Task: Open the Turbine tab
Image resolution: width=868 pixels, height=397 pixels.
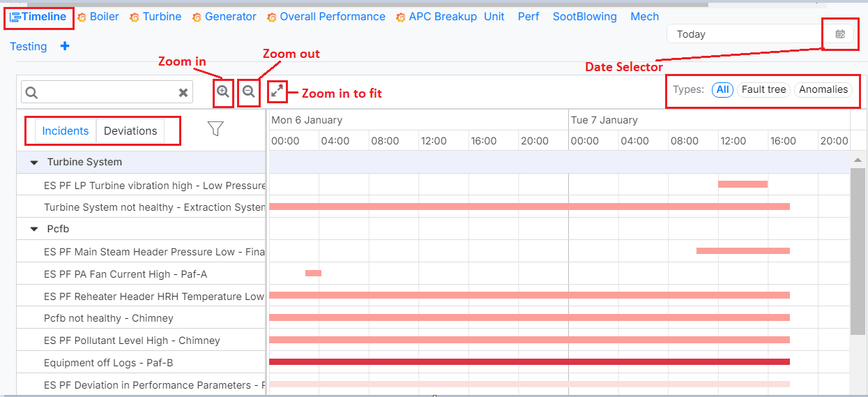Action: point(162,16)
